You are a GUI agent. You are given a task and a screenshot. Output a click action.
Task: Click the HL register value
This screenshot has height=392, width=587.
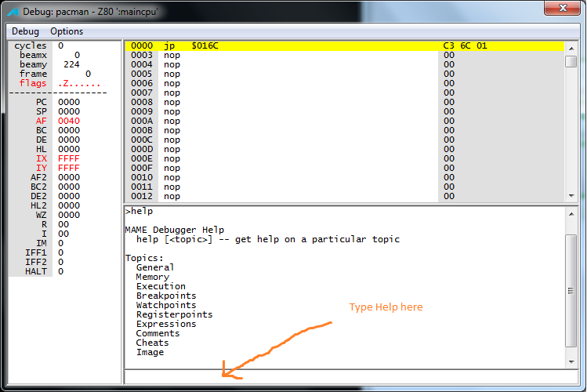click(69, 149)
